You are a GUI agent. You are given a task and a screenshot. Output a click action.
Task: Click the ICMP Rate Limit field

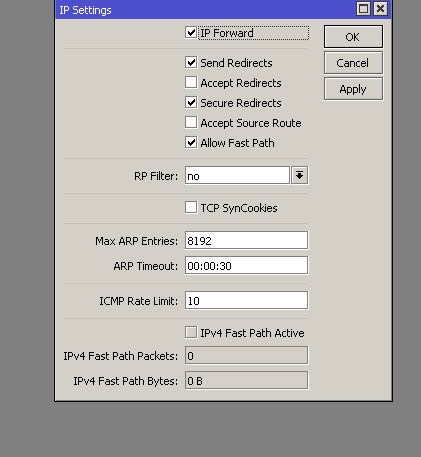click(x=246, y=300)
